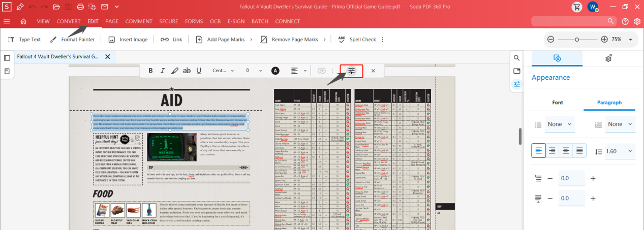Expand the quick access toolbar arrow
644x230 pixels.
(116, 7)
